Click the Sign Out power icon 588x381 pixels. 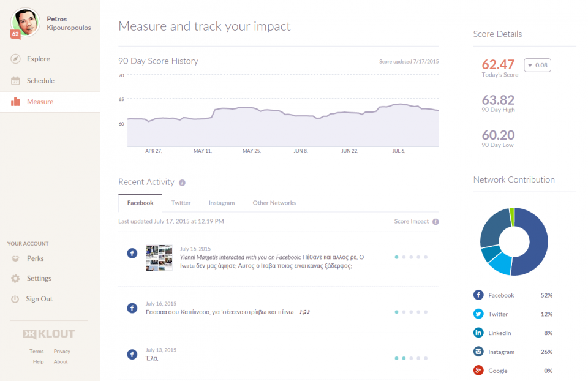coord(15,300)
